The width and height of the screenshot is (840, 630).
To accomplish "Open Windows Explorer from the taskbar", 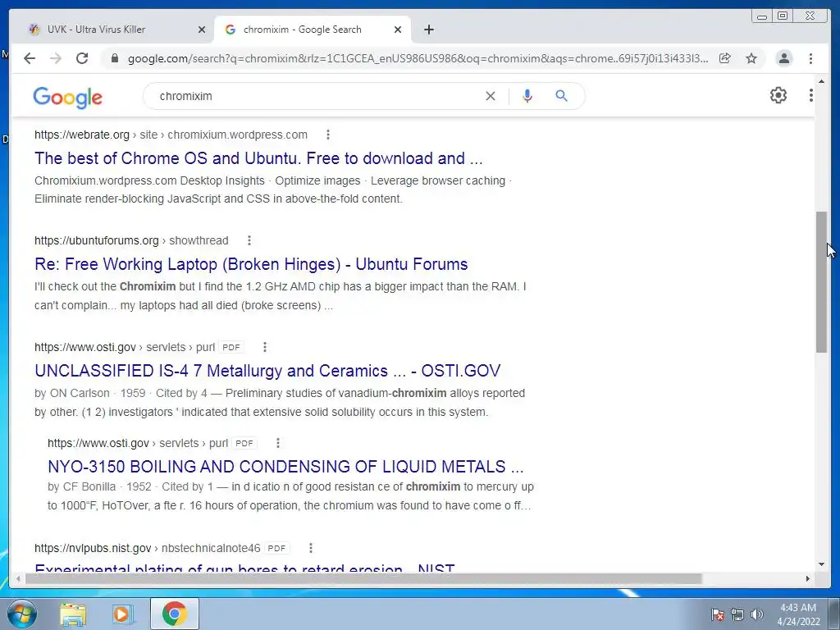I will [x=73, y=614].
